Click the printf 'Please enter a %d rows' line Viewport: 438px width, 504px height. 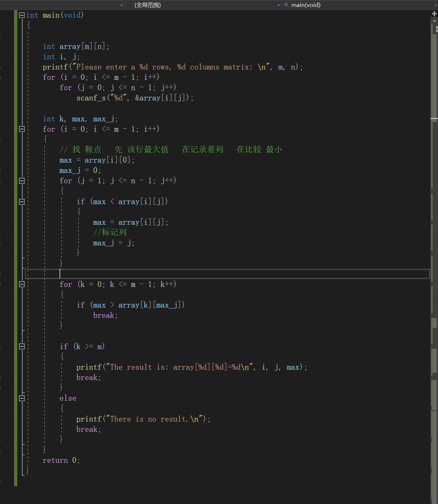173,67
